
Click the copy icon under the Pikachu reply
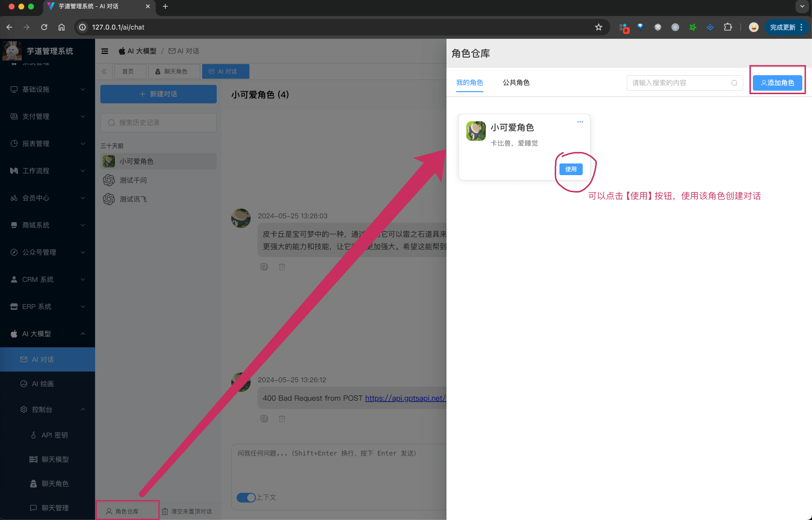click(264, 267)
